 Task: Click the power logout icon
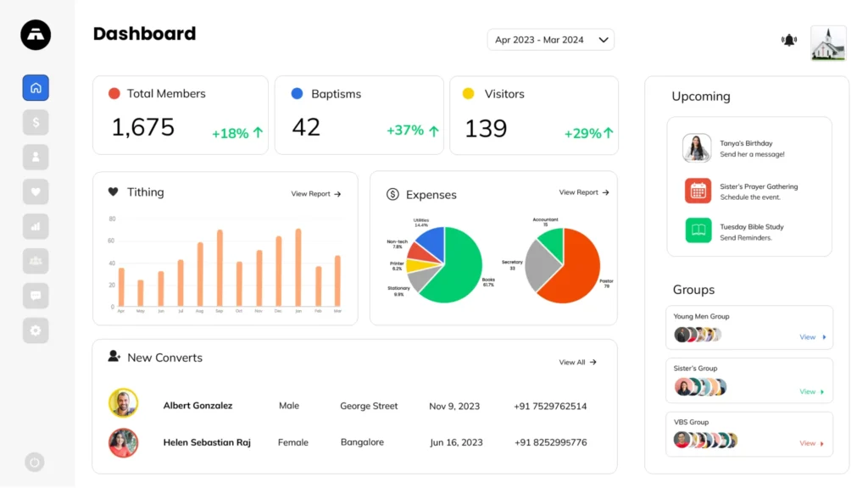click(x=34, y=462)
